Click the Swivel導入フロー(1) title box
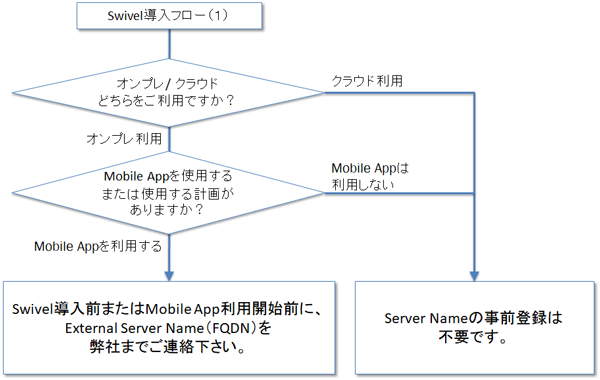Image resolution: width=600 pixels, height=380 pixels. coord(169,16)
